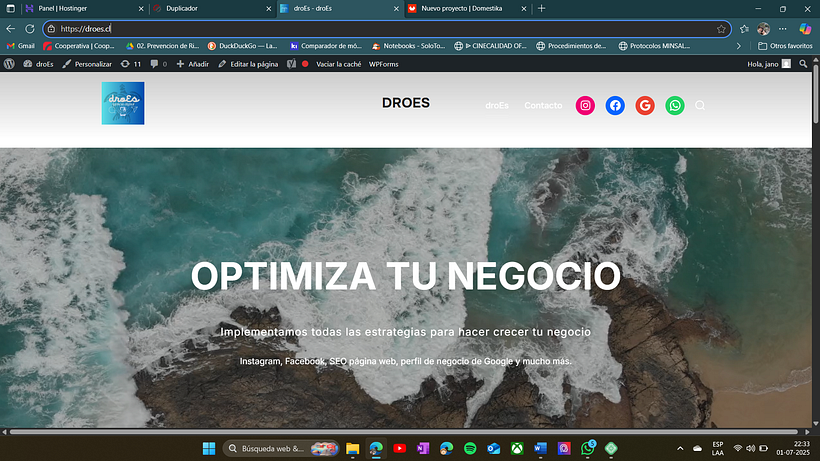Open Spotify from the taskbar

click(470, 448)
